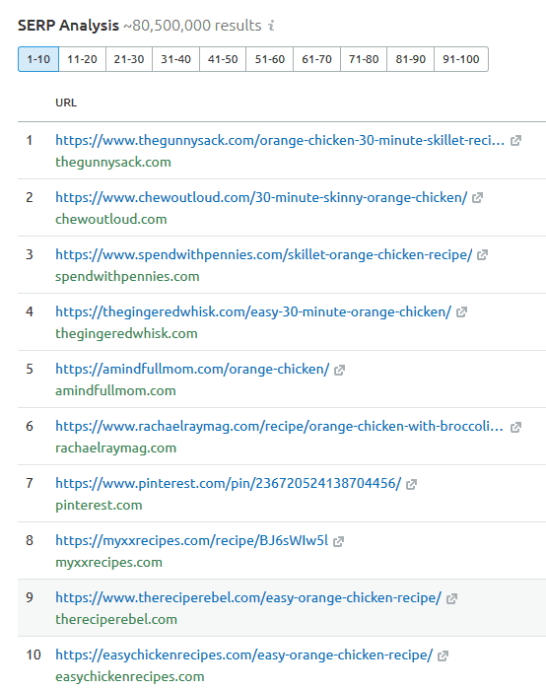546x689 pixels.
Task: Click the ~80,500,000 results count text
Action: pos(192,25)
